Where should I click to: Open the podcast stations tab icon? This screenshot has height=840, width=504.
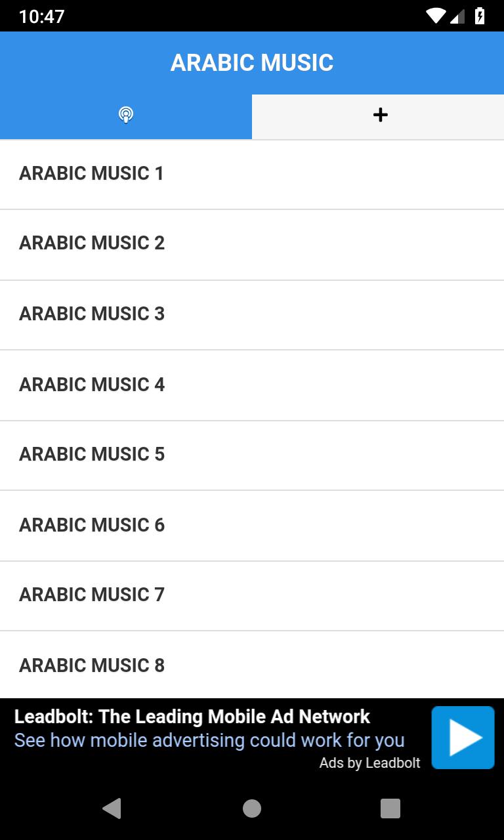126,115
